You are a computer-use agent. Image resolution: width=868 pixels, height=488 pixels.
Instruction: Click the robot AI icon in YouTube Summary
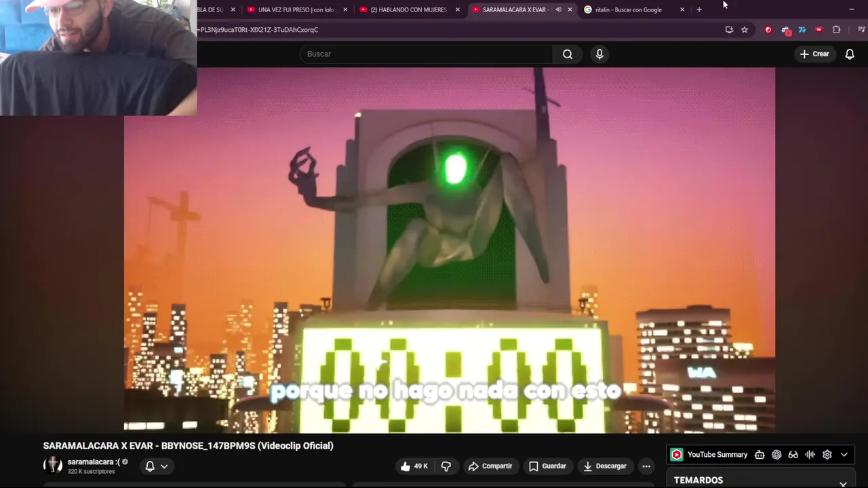click(x=759, y=455)
